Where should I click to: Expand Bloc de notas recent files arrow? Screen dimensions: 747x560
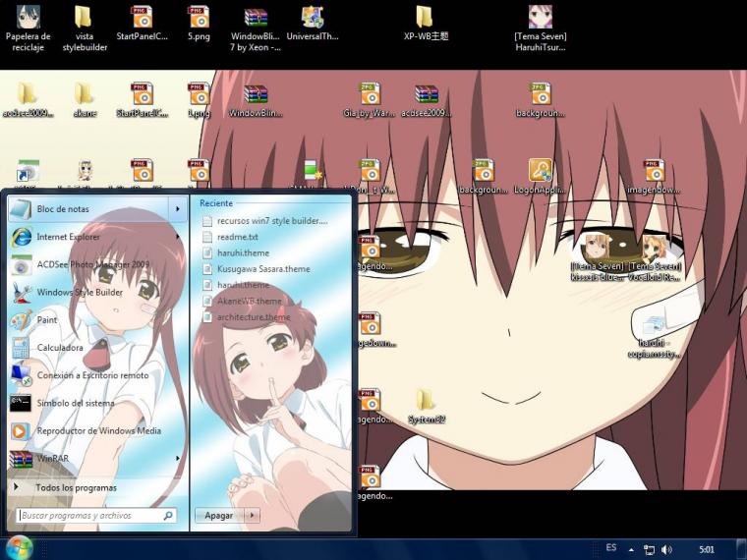click(178, 209)
